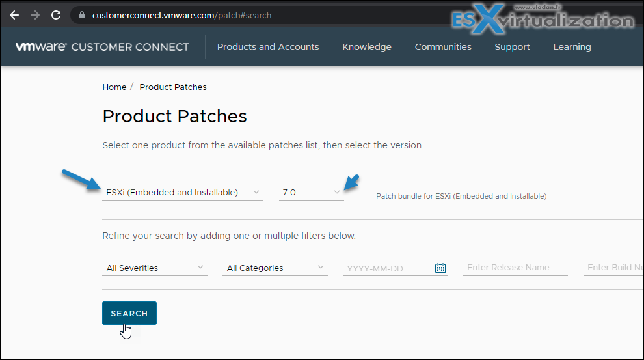
Task: Follow the Home breadcrumb link
Action: (x=114, y=87)
